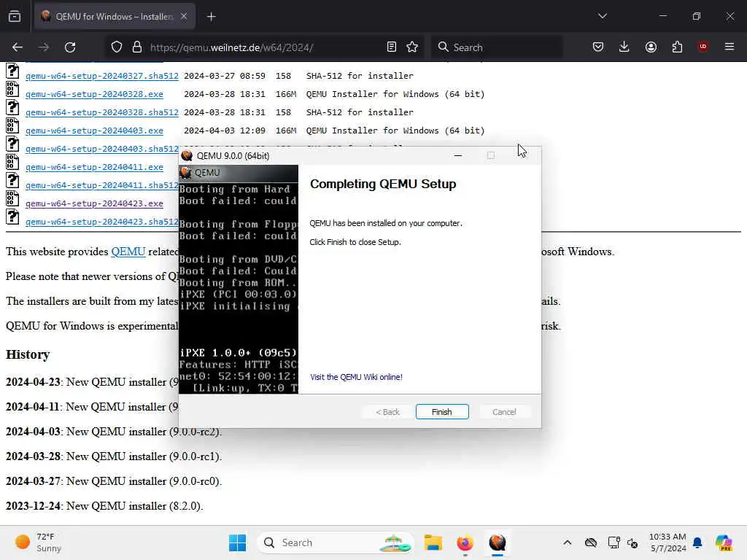Download qemu-w64-setup-20240403.exe

coord(94,131)
